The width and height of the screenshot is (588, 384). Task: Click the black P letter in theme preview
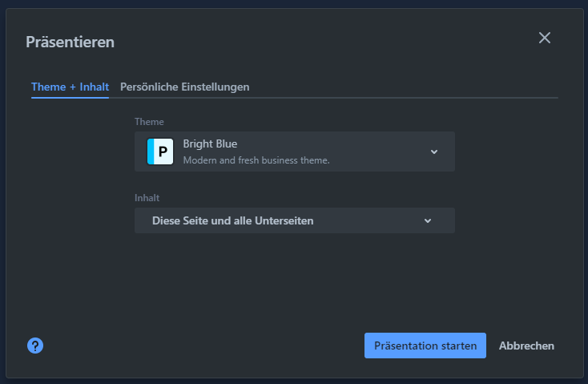click(x=163, y=152)
